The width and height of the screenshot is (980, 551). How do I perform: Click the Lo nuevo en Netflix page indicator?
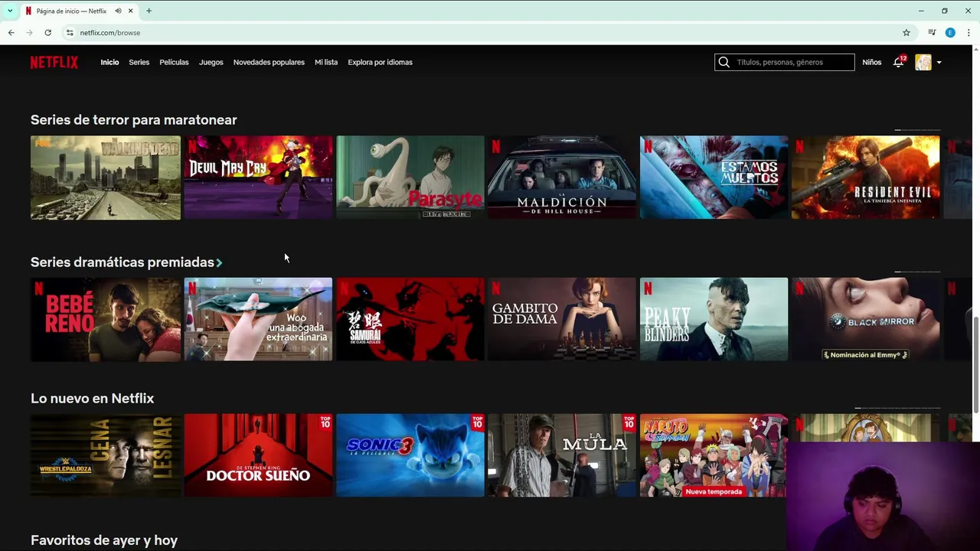click(x=897, y=409)
